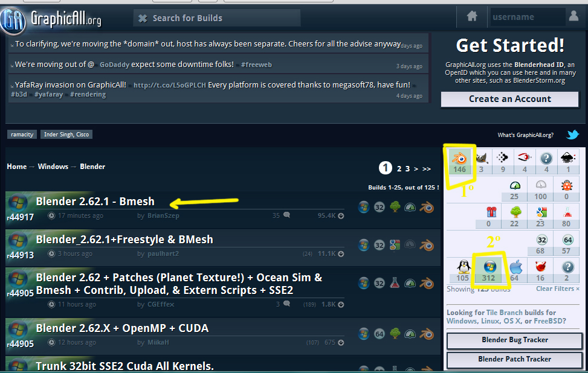Filter by green speedometer showing 25
This screenshot has width=588, height=373.
tap(514, 190)
